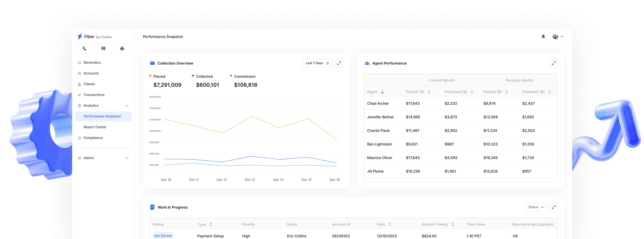Viewport: 644px width, 239px height.
Task: Collapse the Analytics section
Action: point(127,106)
